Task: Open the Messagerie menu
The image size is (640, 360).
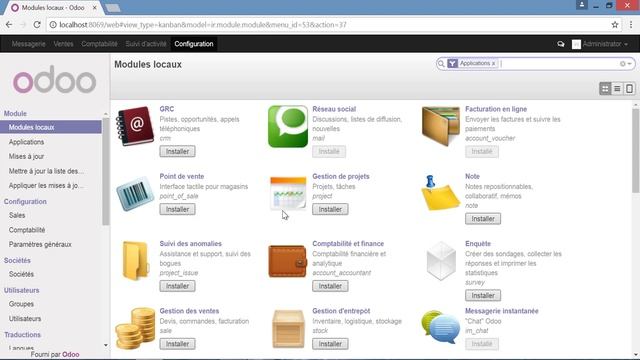Action: click(x=29, y=44)
